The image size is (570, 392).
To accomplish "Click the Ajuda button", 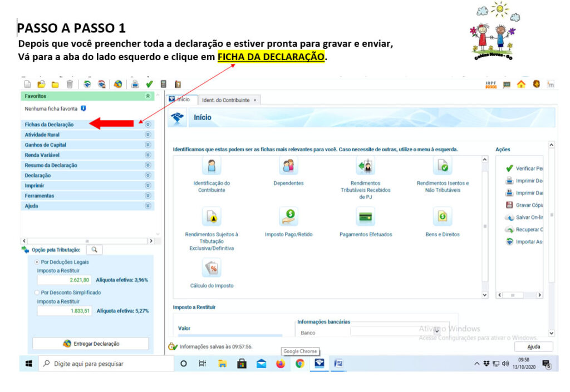I will tap(533, 346).
